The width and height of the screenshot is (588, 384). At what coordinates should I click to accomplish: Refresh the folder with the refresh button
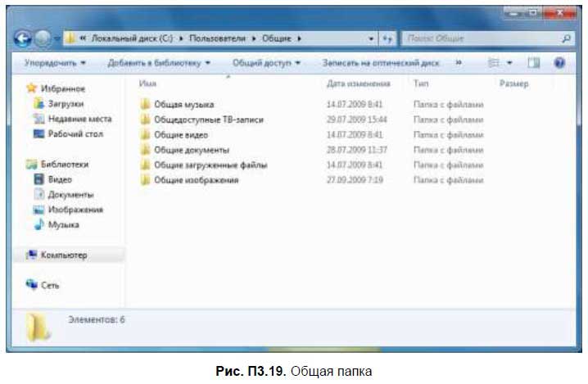click(387, 38)
